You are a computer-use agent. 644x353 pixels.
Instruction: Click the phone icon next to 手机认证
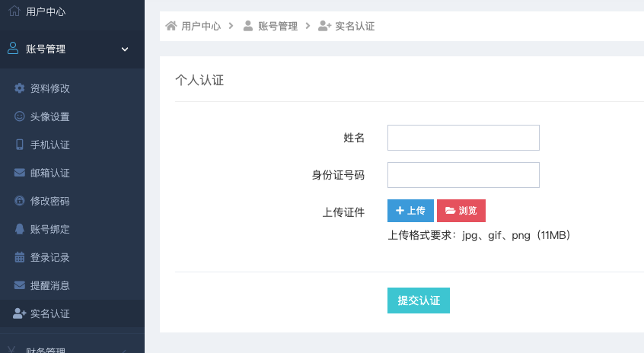tap(19, 145)
